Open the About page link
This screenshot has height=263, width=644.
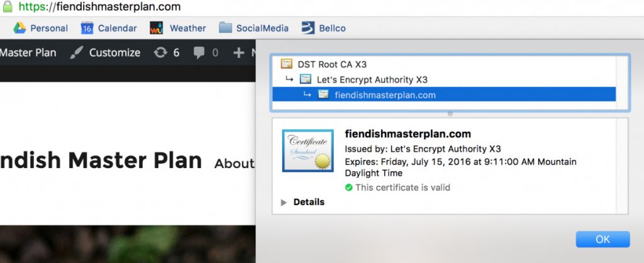pos(235,164)
